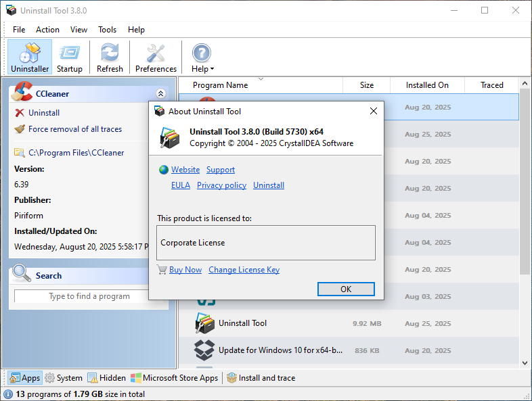
Task: Click Change License Key link
Action: tap(244, 270)
